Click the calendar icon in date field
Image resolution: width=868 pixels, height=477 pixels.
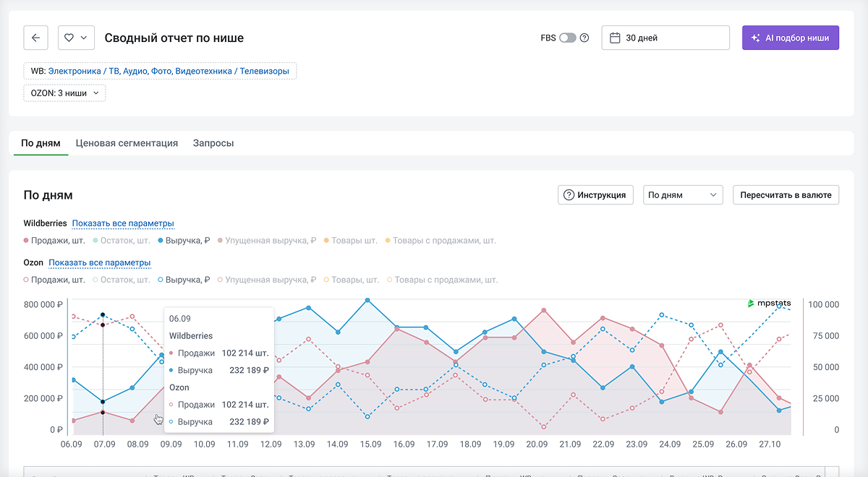click(x=615, y=38)
